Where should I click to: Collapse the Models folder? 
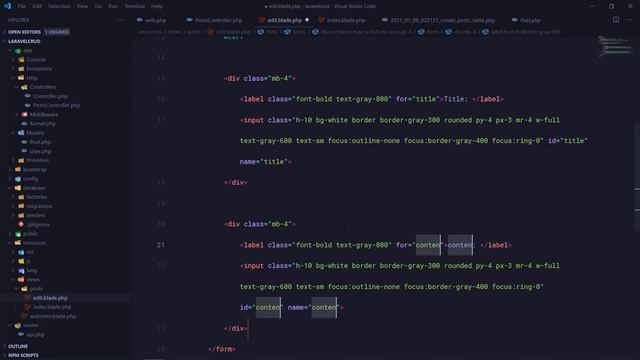click(35, 133)
